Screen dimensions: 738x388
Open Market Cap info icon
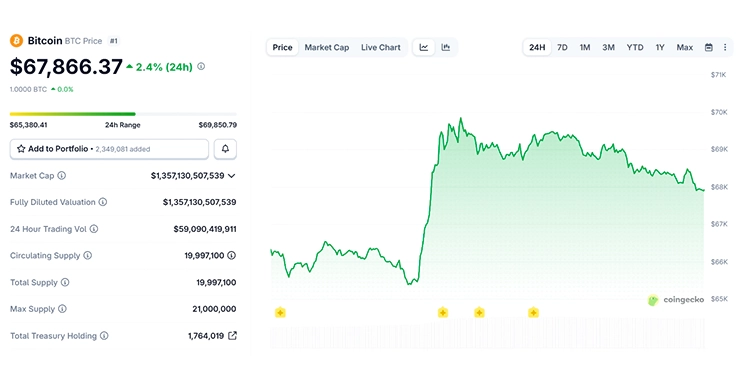tap(62, 176)
